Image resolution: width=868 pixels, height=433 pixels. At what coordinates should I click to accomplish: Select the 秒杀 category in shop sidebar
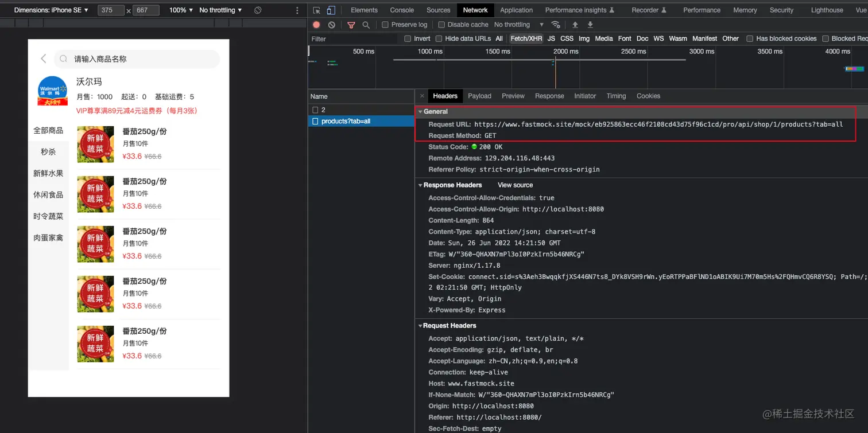[48, 152]
